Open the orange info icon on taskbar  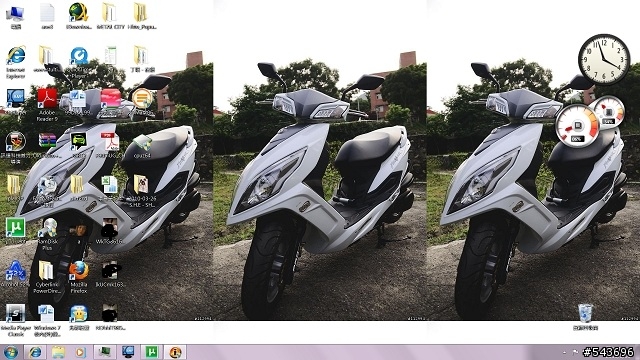coord(175,352)
